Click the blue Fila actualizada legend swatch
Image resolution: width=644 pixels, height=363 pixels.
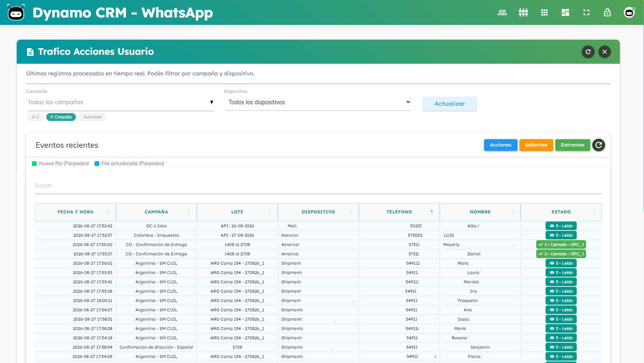coord(97,164)
